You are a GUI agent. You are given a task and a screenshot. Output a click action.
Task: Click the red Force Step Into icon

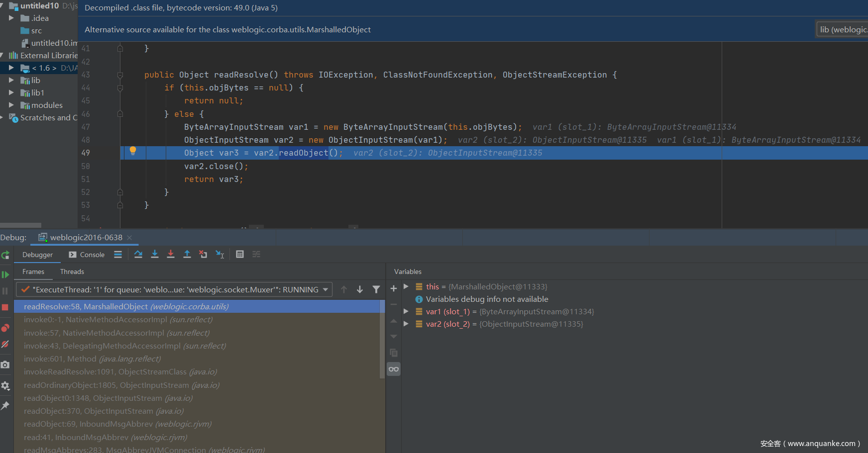171,255
